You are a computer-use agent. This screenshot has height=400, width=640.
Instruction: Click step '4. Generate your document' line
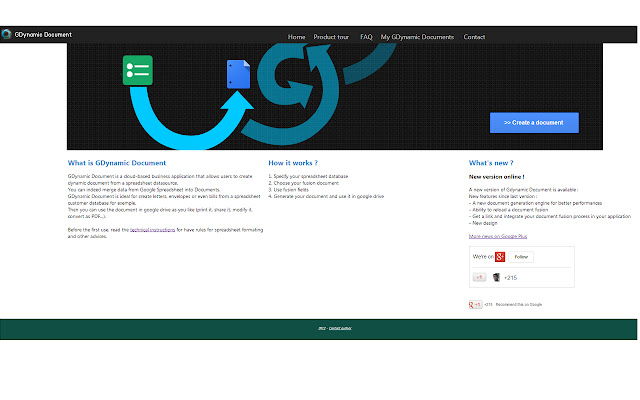click(x=326, y=196)
